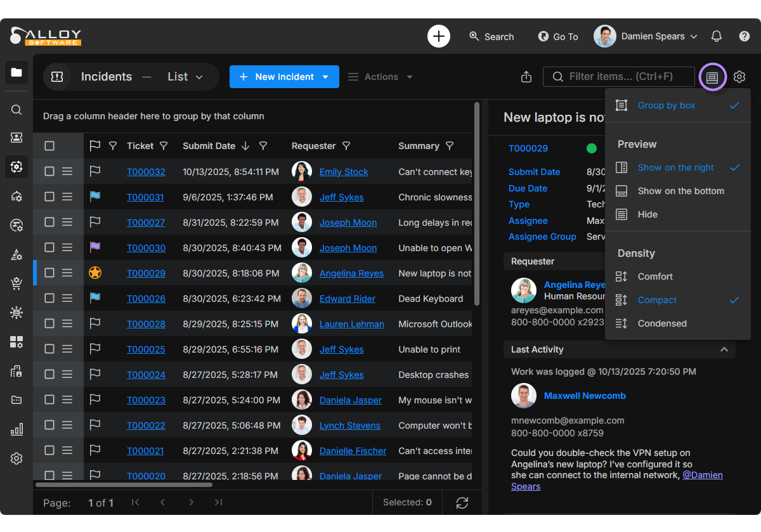Screen dimensions: 761x532
Task: Expand the Actions dropdown menu
Action: (380, 77)
